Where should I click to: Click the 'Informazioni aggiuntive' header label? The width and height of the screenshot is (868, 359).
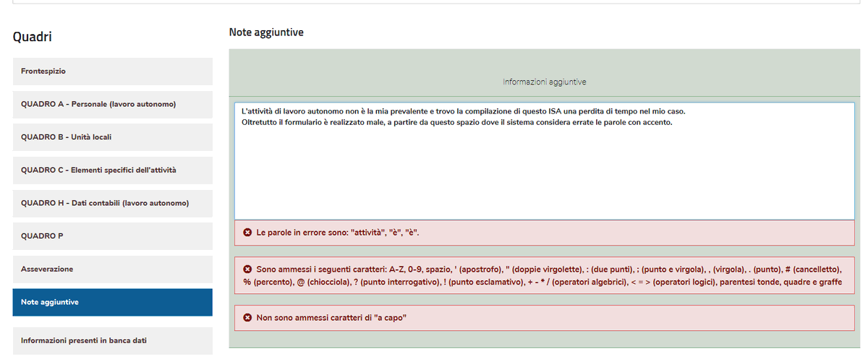(544, 82)
